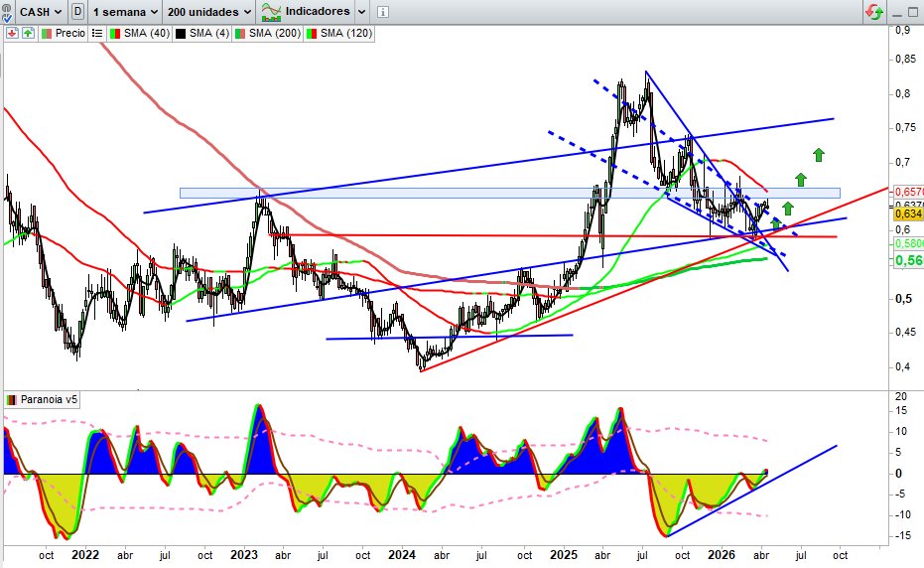
Task: Click the yellow 0,634 current price label
Action: [x=908, y=214]
